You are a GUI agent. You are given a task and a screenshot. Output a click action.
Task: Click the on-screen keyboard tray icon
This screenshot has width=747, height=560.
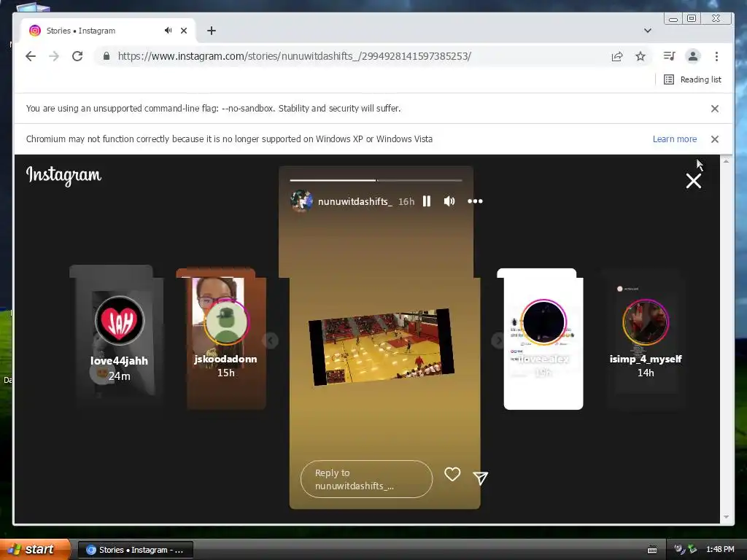(x=652, y=550)
